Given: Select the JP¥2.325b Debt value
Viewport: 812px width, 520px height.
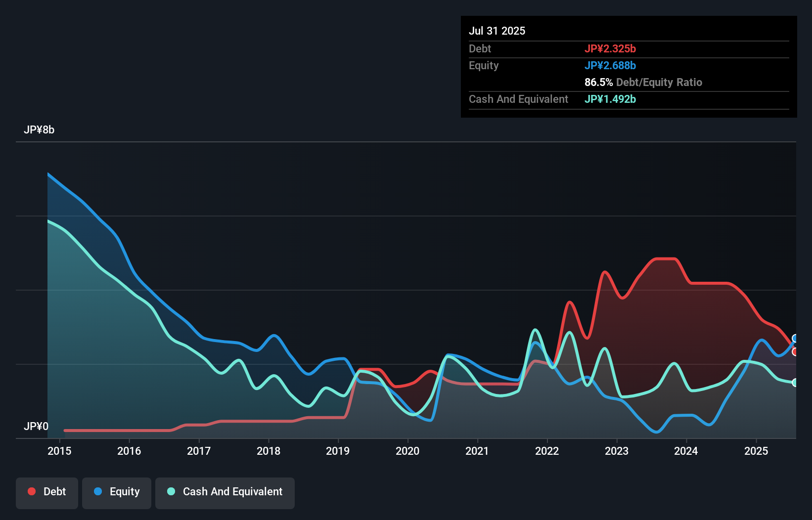Looking at the screenshot, I should (x=611, y=48).
